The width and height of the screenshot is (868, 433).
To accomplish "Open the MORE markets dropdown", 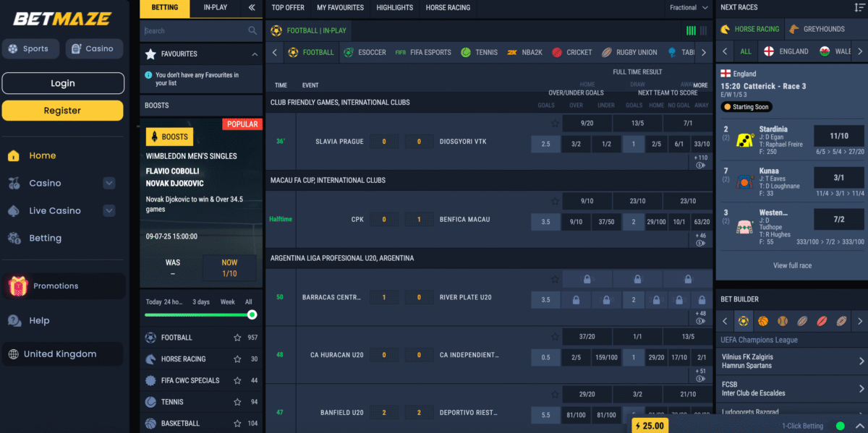I will click(700, 85).
